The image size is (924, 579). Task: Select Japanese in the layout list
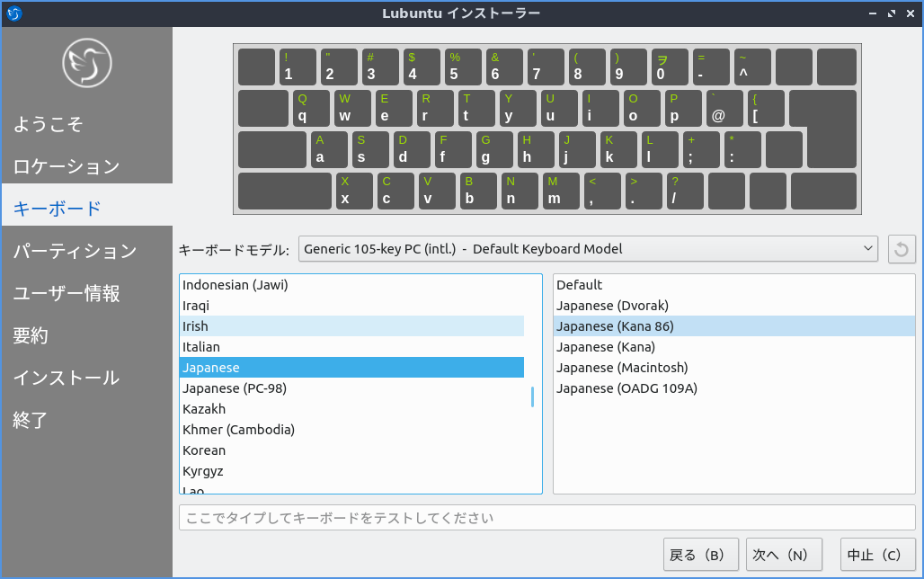[x=351, y=368]
